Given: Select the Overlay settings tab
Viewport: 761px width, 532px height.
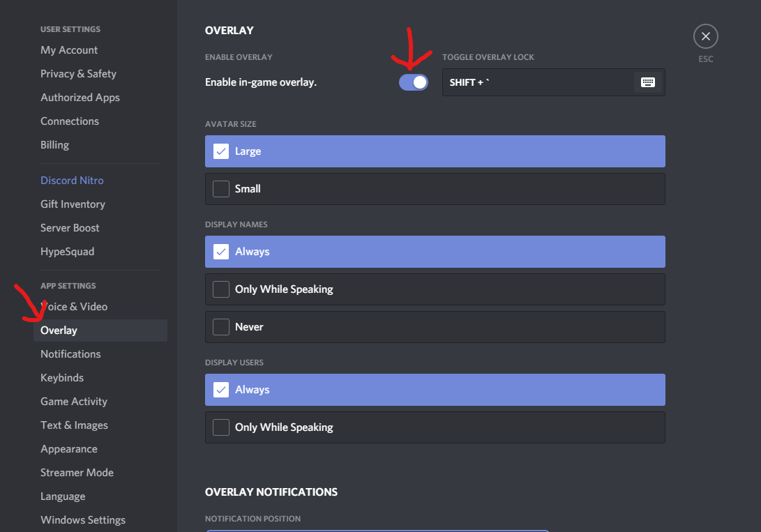Looking at the screenshot, I should (x=100, y=330).
